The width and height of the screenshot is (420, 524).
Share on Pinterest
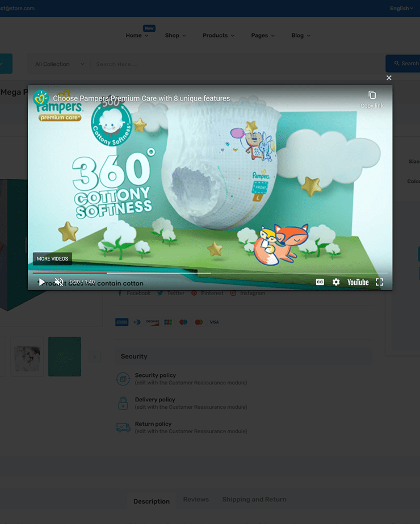pyautogui.click(x=207, y=293)
